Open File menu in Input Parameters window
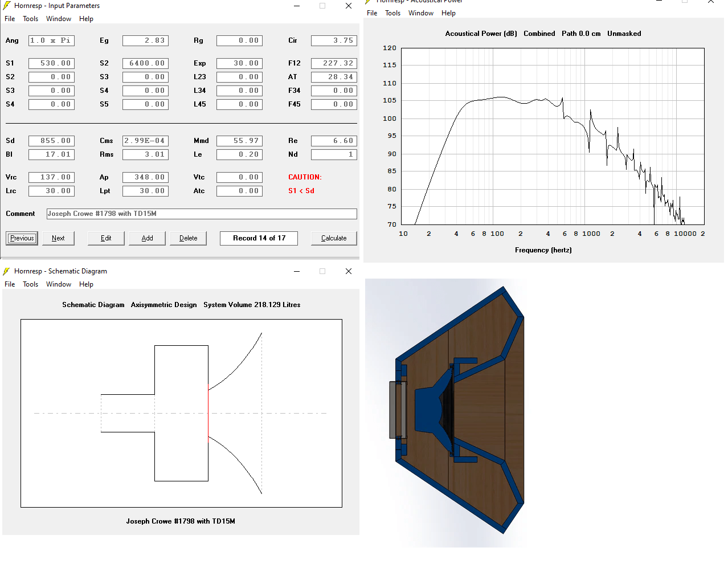728x572 pixels. [10, 19]
